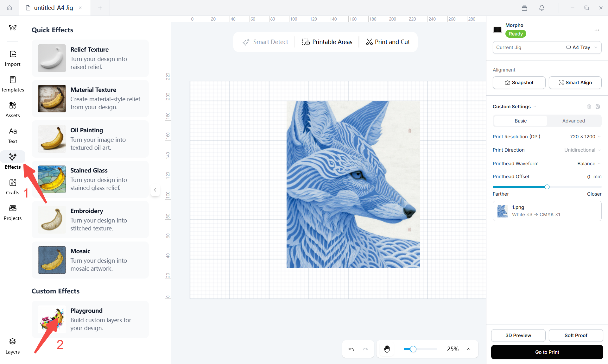
Task: Save the custom settings preset
Action: (x=598, y=107)
